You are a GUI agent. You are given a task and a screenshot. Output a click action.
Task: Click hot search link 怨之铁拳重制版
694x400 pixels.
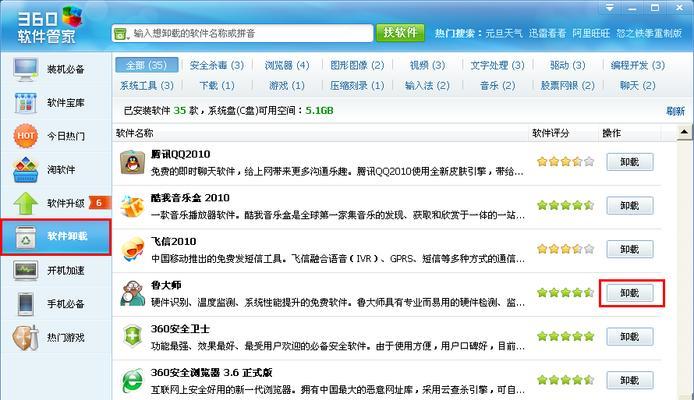pos(649,33)
